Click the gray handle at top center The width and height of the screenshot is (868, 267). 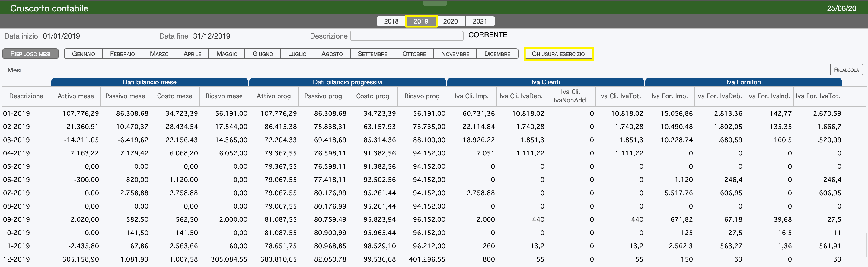(x=435, y=3)
